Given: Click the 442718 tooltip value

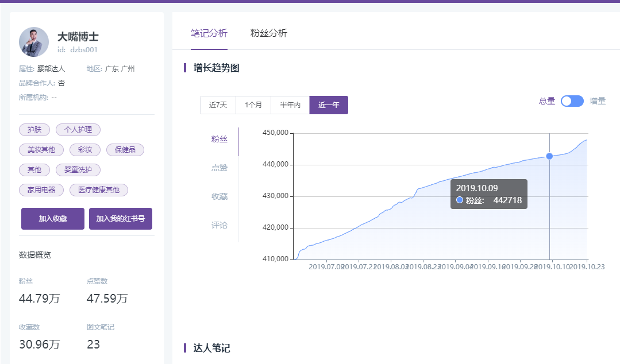Looking at the screenshot, I should (x=508, y=200).
